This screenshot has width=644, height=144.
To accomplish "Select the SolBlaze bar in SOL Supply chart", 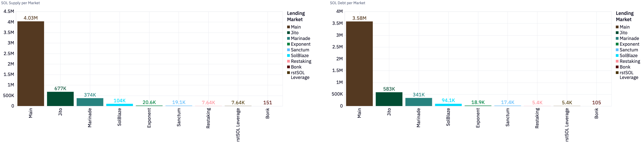I will pyautogui.click(x=119, y=105).
